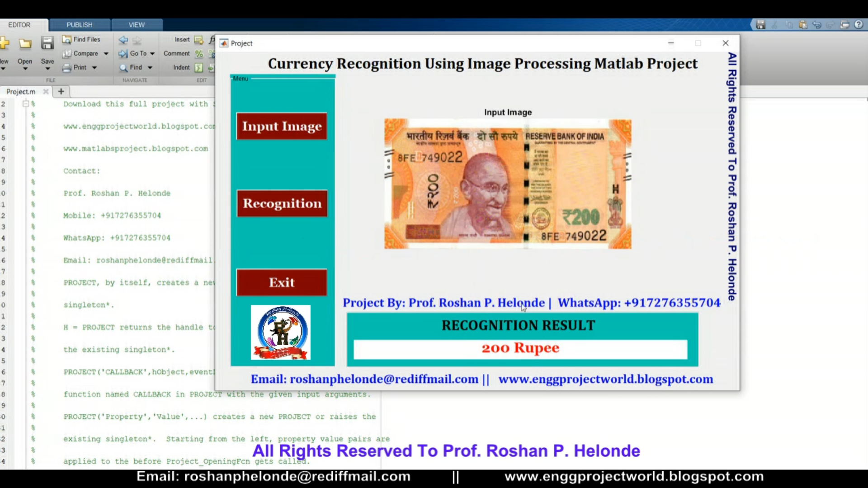Open the dropdown under the Open button
868x488 pixels.
(x=25, y=69)
